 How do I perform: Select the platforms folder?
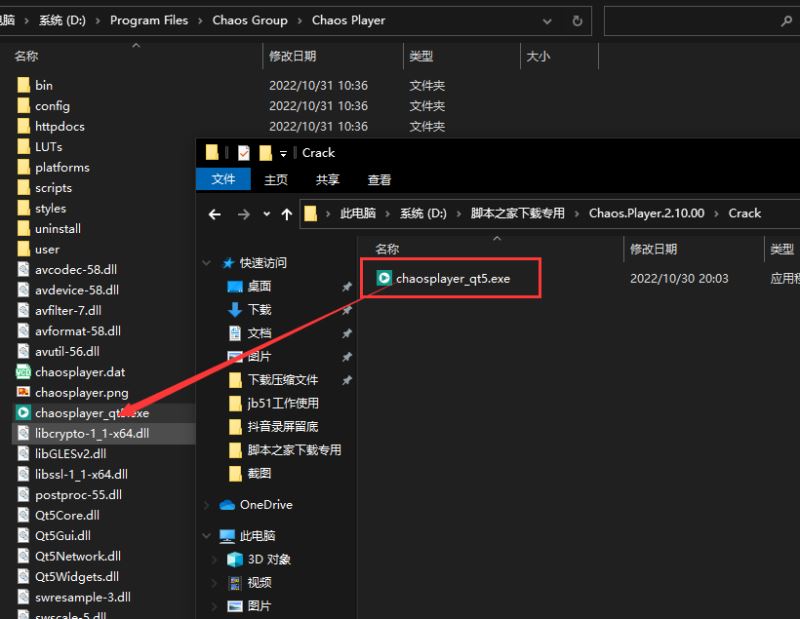click(62, 167)
